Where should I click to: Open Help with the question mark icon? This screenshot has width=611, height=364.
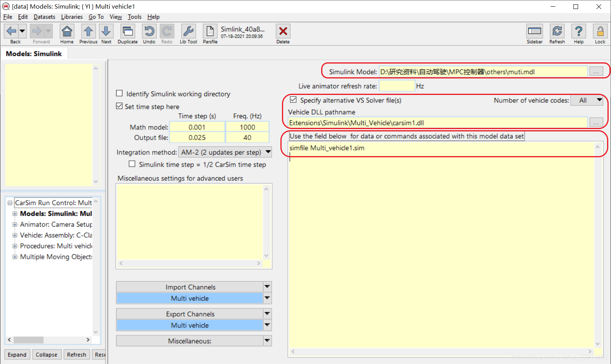579,31
